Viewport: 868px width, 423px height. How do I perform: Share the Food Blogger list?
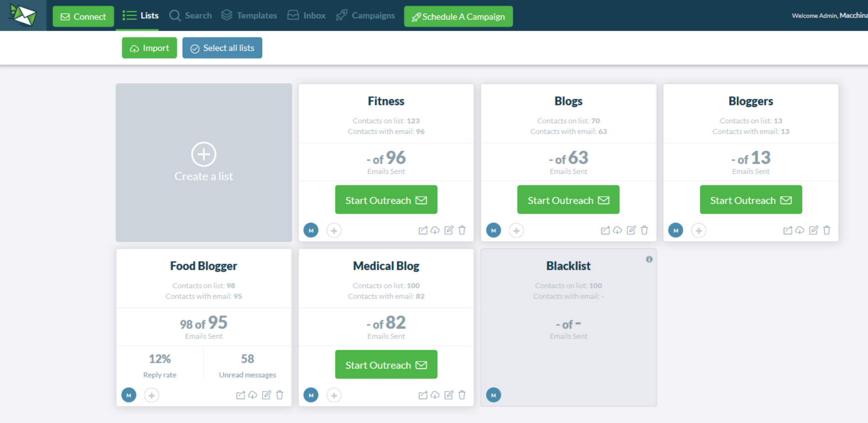pos(240,395)
